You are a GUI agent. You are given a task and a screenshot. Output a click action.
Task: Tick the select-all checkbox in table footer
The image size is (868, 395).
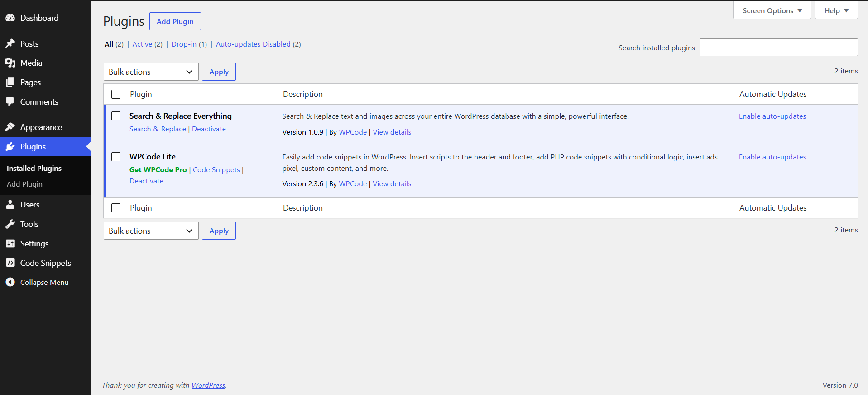tap(116, 208)
